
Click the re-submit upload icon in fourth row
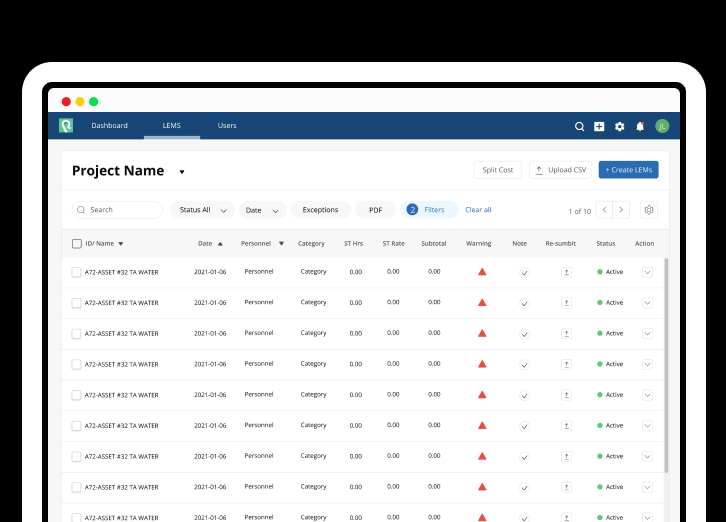(566, 365)
